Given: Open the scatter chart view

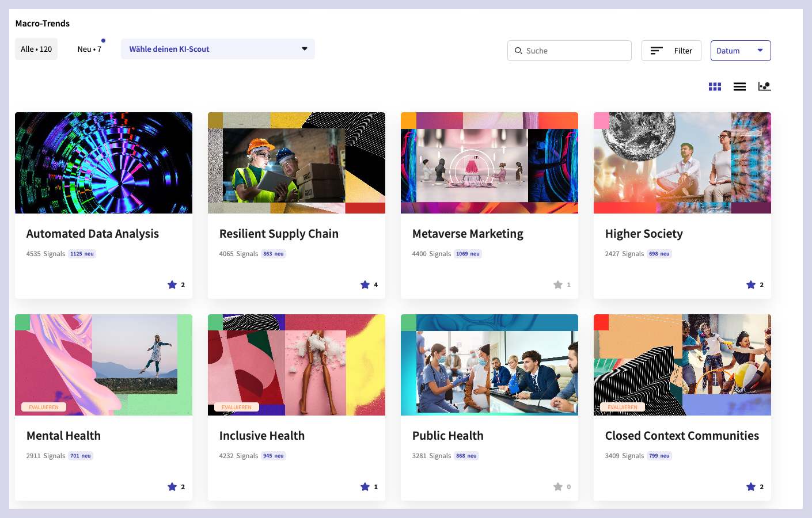Looking at the screenshot, I should tap(764, 86).
